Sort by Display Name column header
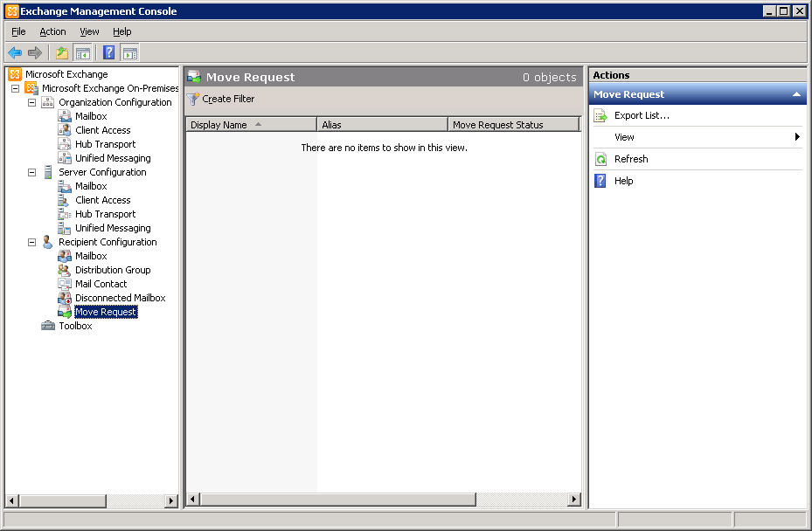Screen dimensions: 812x531 click(251, 125)
